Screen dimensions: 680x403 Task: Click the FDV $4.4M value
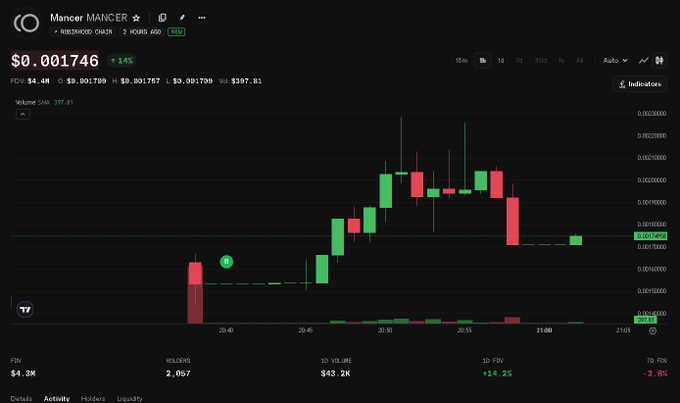[x=38, y=81]
